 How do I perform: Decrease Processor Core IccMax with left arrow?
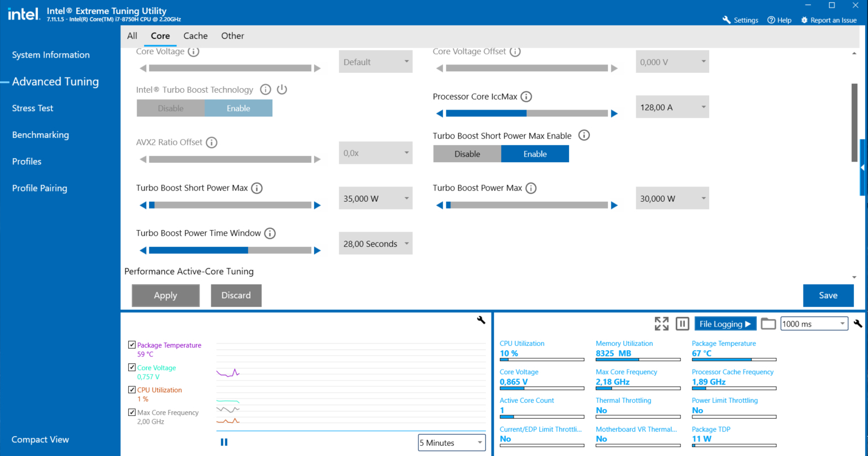tap(440, 114)
